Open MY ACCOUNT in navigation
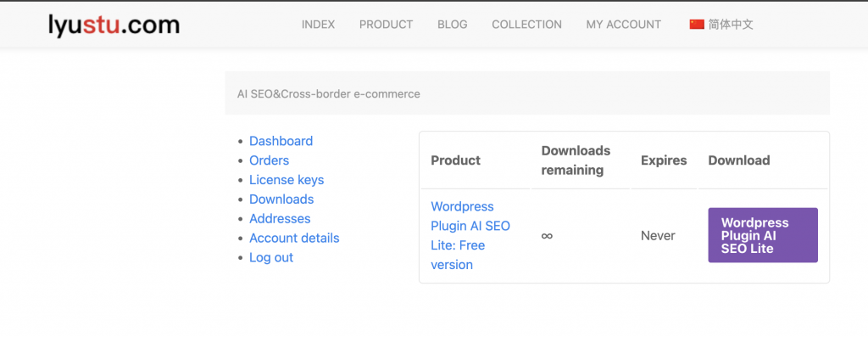868x337 pixels. coord(623,25)
